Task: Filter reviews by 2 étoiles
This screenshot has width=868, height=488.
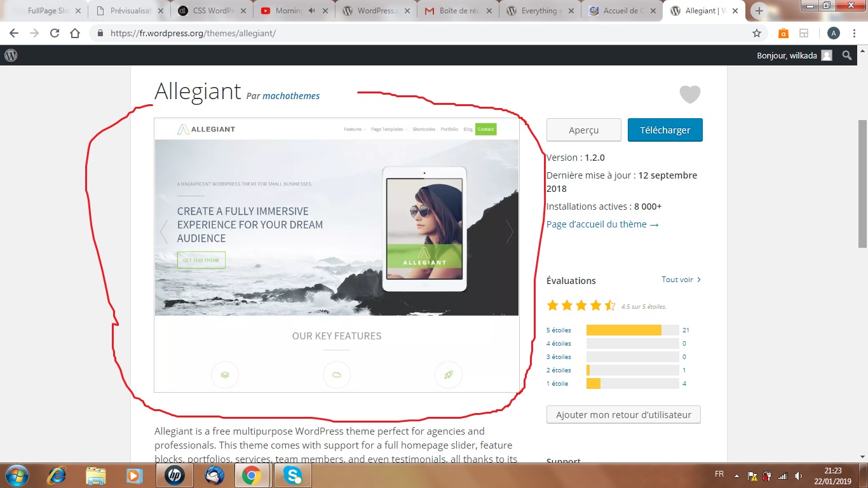Action: click(559, 370)
